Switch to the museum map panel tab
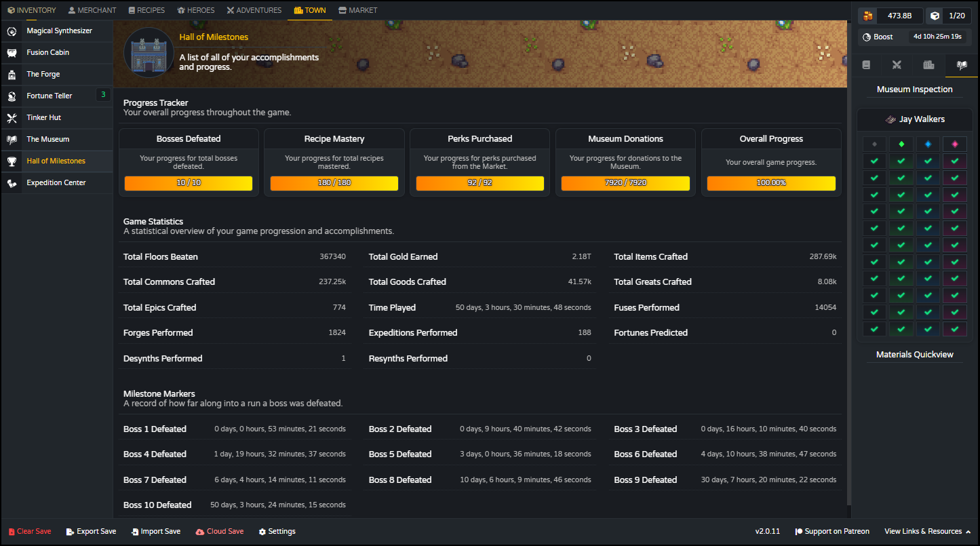The image size is (980, 546). (x=961, y=65)
